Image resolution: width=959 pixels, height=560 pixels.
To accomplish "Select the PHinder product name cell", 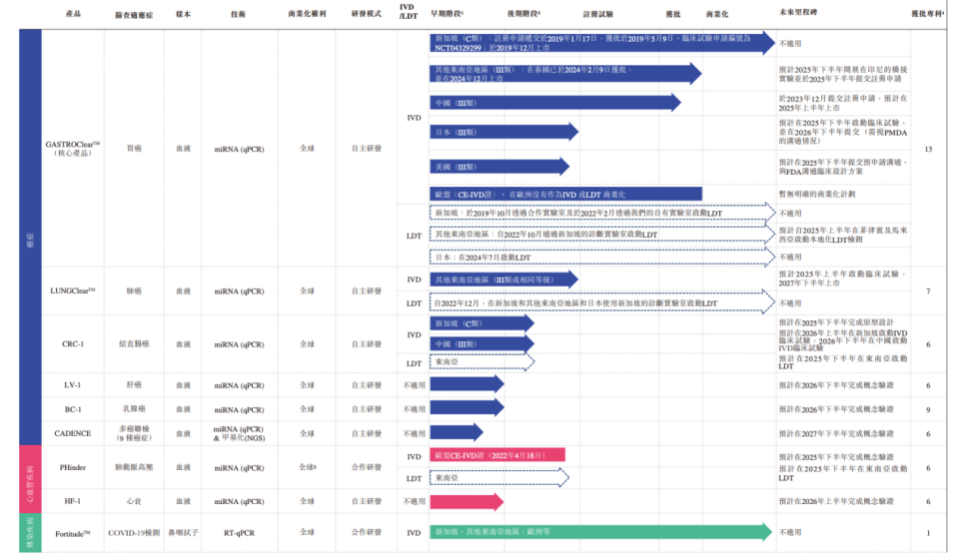I will point(73,468).
